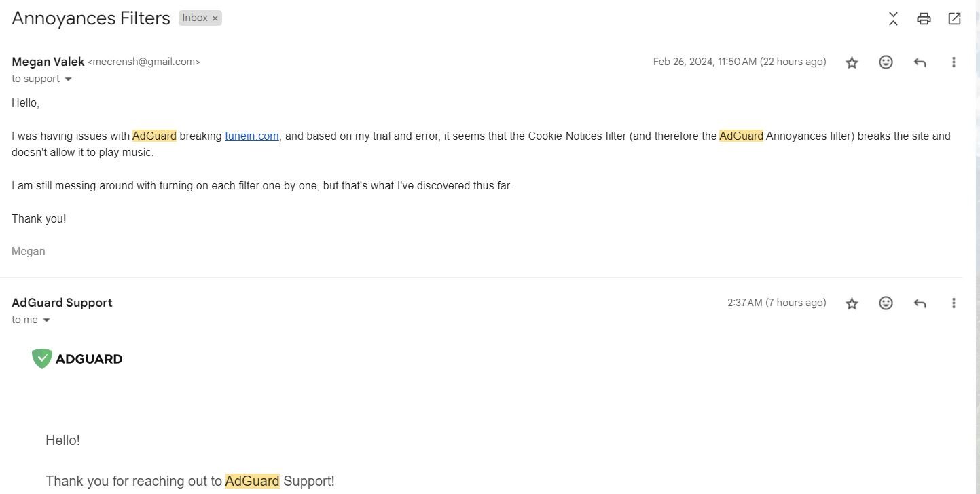Click sender name Megan Valek
The width and height of the screenshot is (980, 494).
pyautogui.click(x=48, y=62)
